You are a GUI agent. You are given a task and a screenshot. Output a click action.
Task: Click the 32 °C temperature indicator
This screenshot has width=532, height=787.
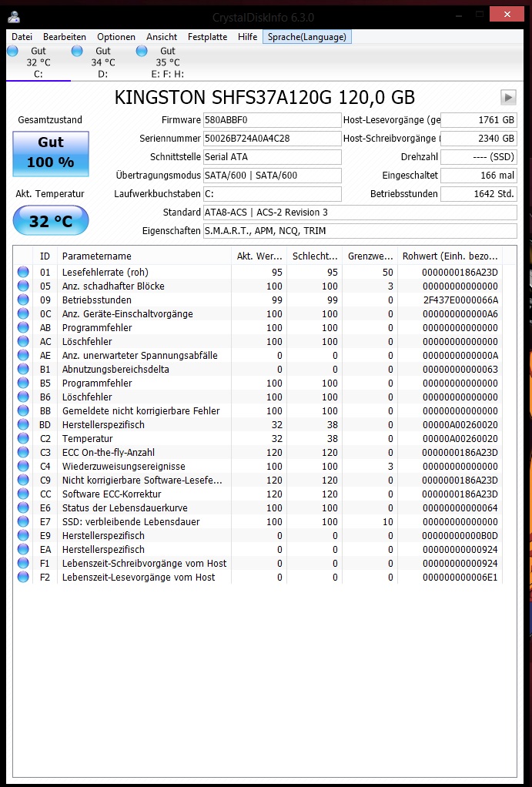(x=51, y=220)
